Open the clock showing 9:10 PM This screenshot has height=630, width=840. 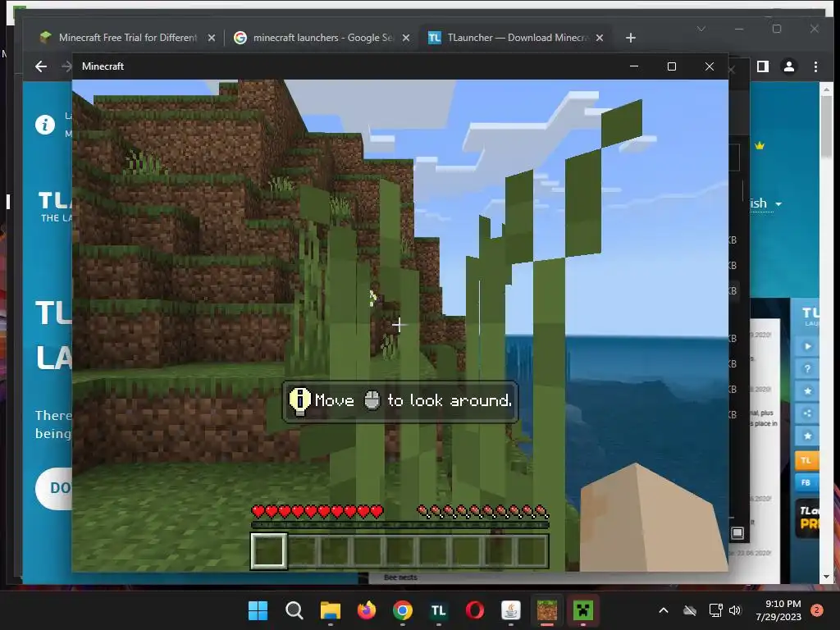point(778,610)
